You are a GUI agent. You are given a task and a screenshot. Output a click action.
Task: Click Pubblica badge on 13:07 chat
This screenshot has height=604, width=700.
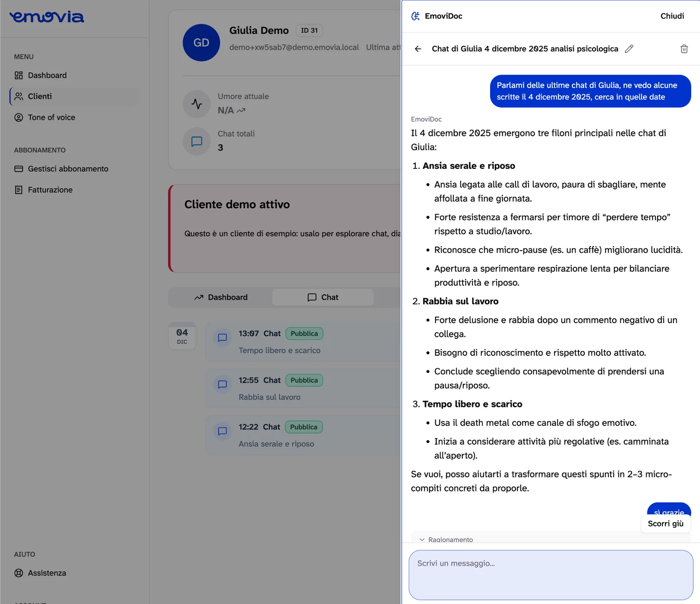(x=304, y=334)
